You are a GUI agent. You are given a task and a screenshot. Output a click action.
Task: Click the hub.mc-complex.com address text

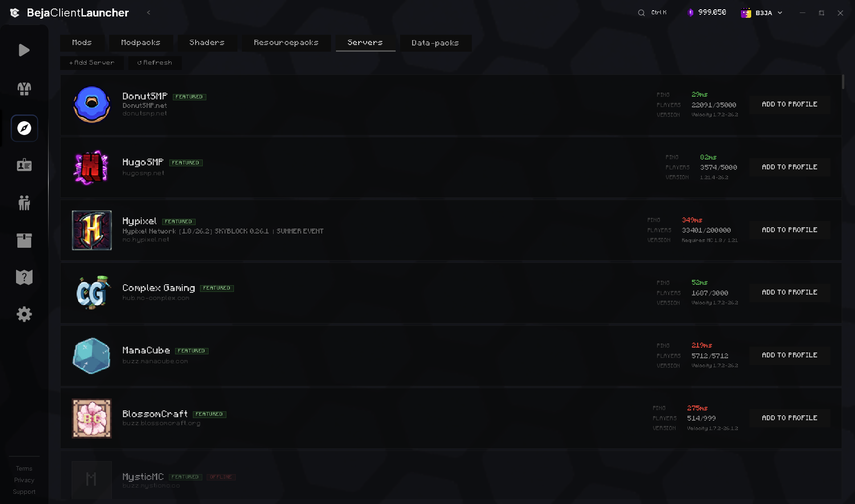156,298
